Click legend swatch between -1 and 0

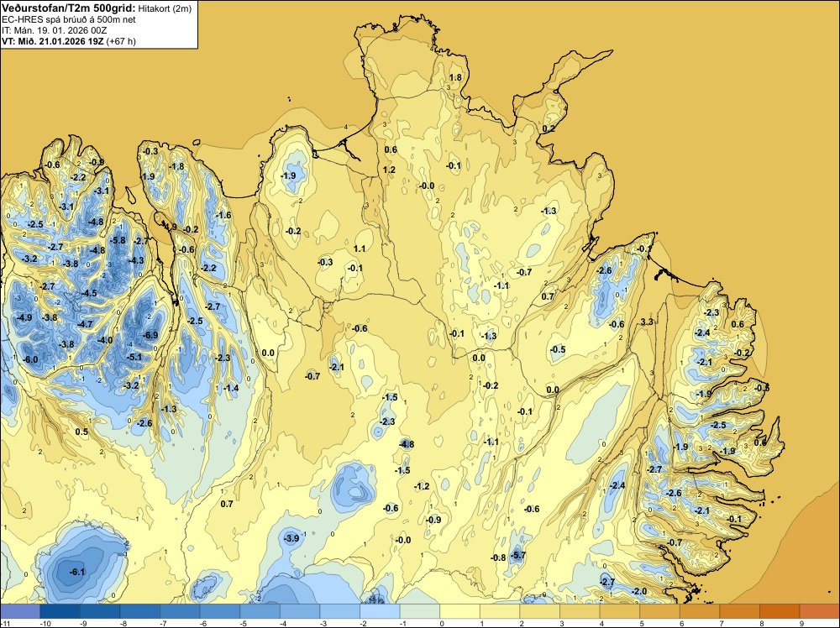pyautogui.click(x=420, y=611)
